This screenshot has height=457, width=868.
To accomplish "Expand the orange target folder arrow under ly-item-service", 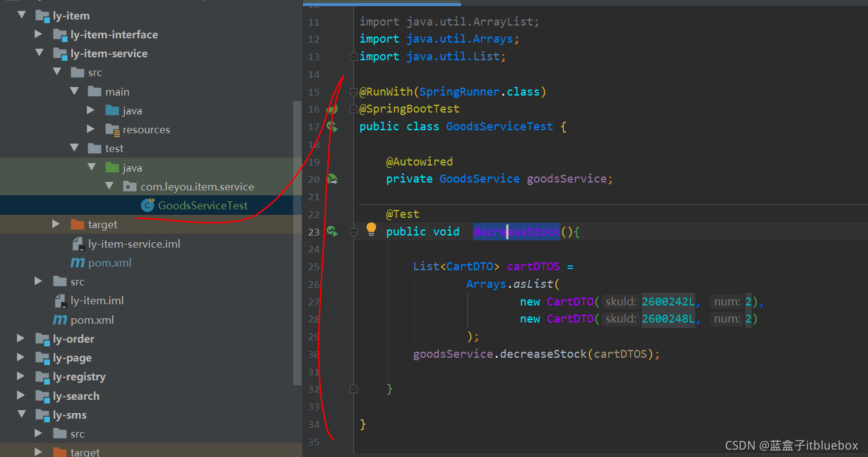I will tap(56, 224).
